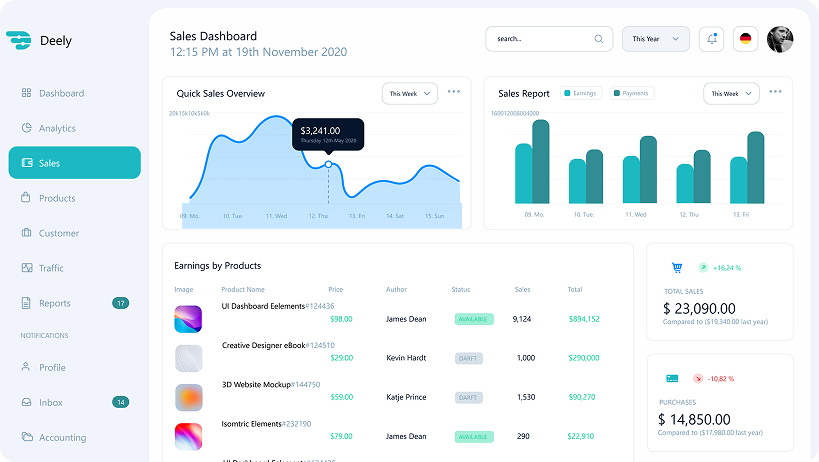
Task: Click the Reports document icon
Action: (x=26, y=303)
